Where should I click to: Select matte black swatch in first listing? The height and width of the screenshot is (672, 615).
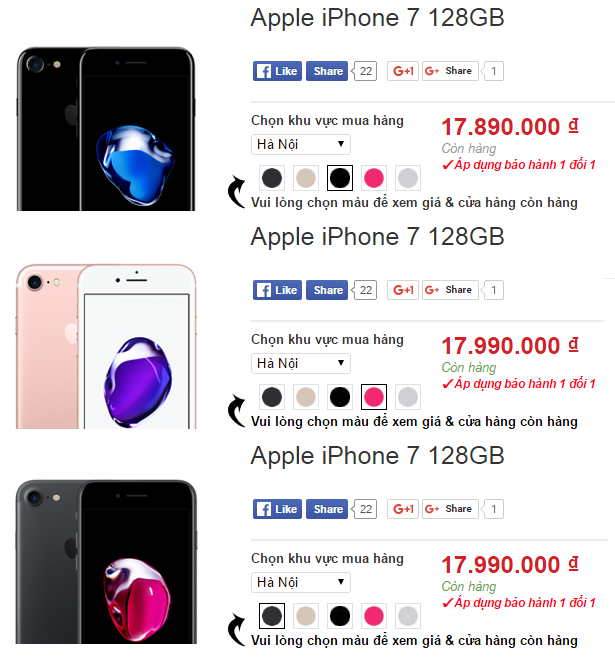[x=272, y=178]
